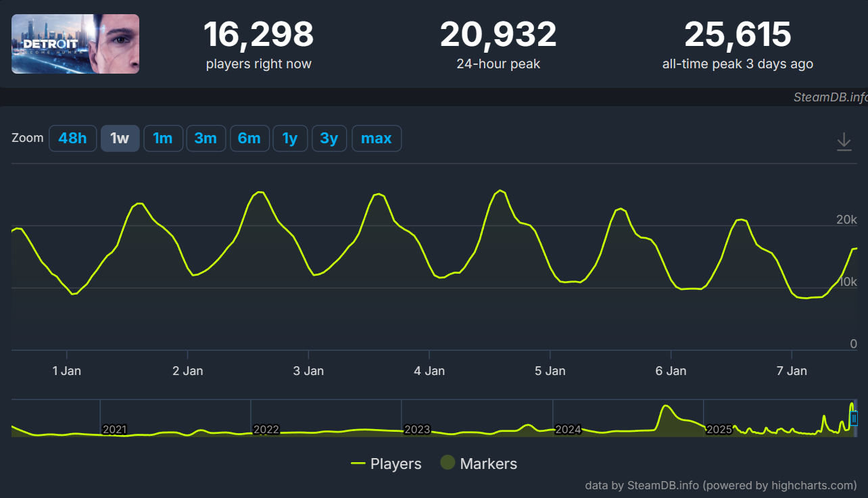868x498 pixels.
Task: Toggle the Markers series in legend
Action: click(479, 464)
